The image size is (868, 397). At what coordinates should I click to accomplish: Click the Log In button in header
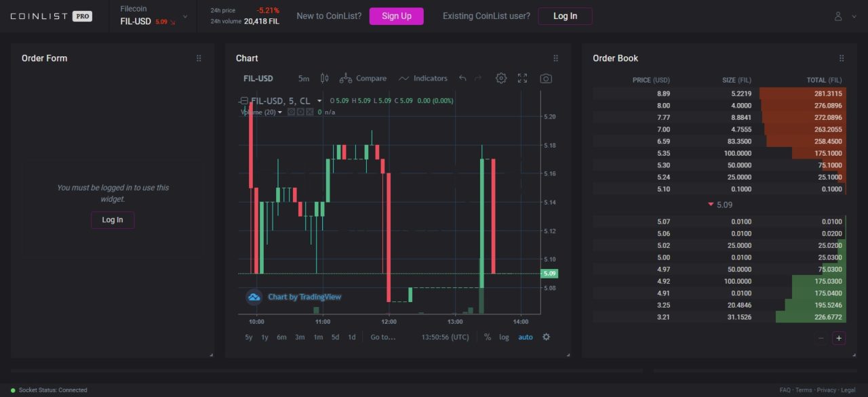565,16
